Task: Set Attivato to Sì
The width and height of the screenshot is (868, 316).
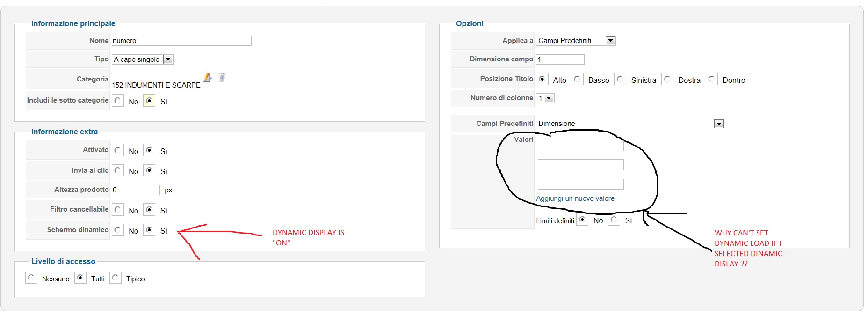Action: pyautogui.click(x=149, y=150)
